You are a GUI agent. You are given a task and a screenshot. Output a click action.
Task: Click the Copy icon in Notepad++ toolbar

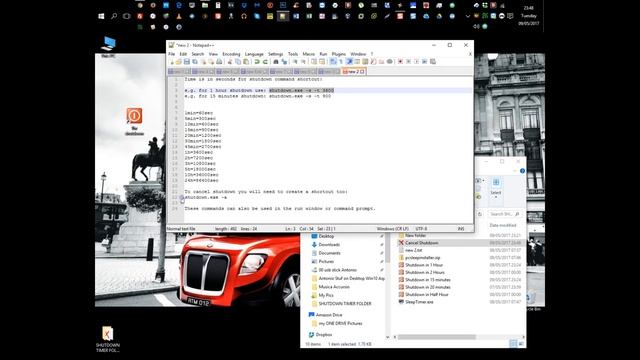238,62
